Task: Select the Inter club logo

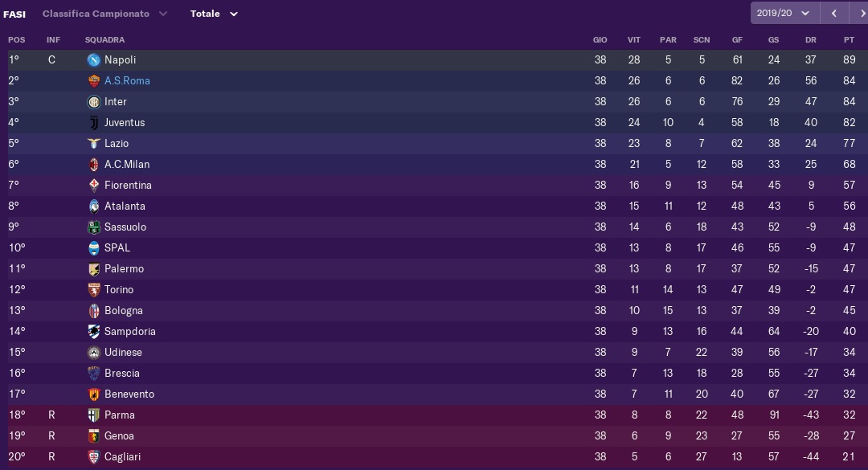Action: 94,102
